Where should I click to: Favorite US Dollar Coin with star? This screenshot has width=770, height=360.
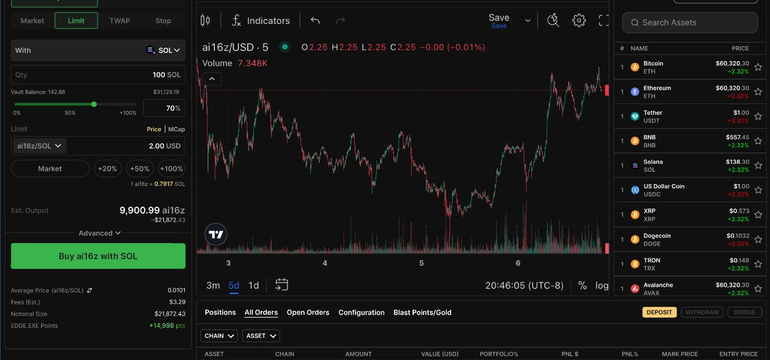pos(758,190)
